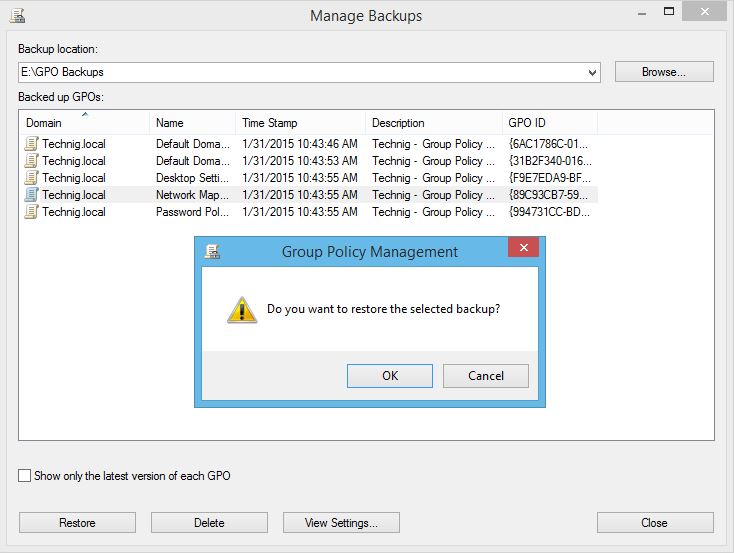The width and height of the screenshot is (734, 553).
Task: Click GPO ID {31B2F340-016...
Action: point(550,161)
